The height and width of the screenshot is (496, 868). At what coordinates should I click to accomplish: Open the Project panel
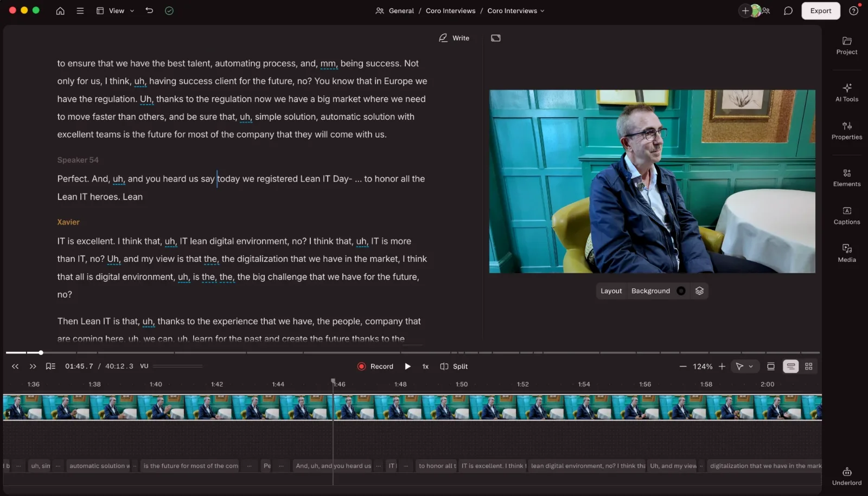point(847,46)
